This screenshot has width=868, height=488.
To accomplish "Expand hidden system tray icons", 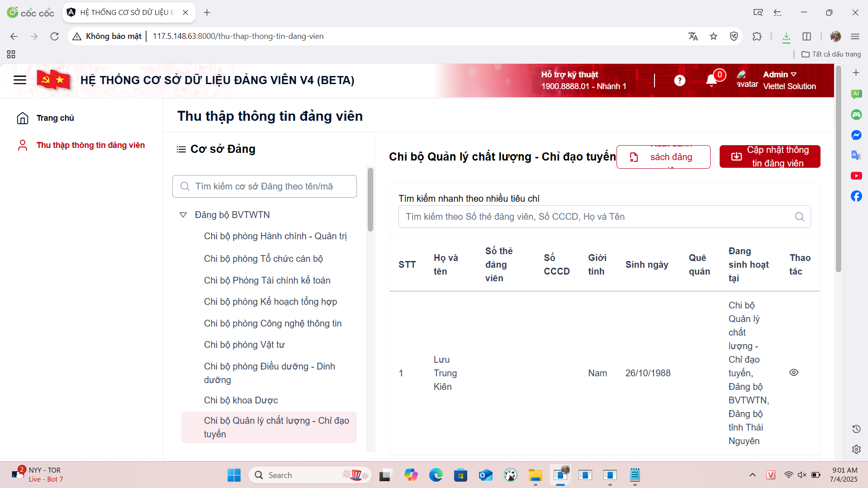I will coord(753,475).
